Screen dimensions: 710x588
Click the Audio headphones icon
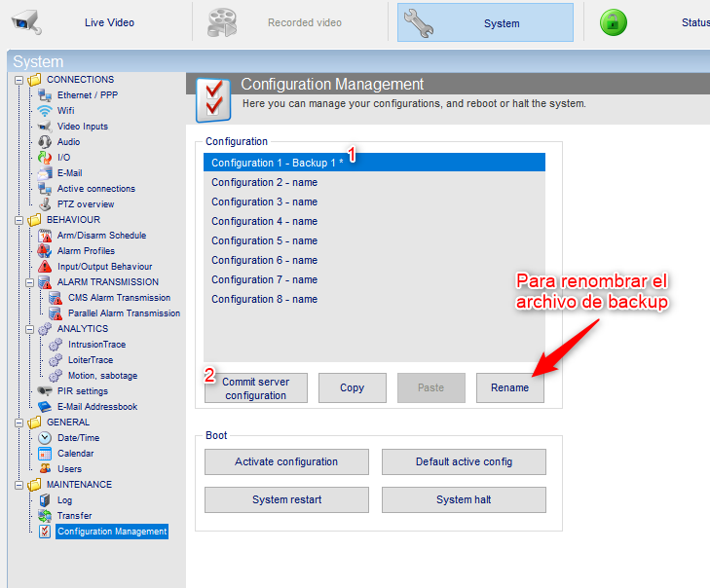(x=45, y=142)
